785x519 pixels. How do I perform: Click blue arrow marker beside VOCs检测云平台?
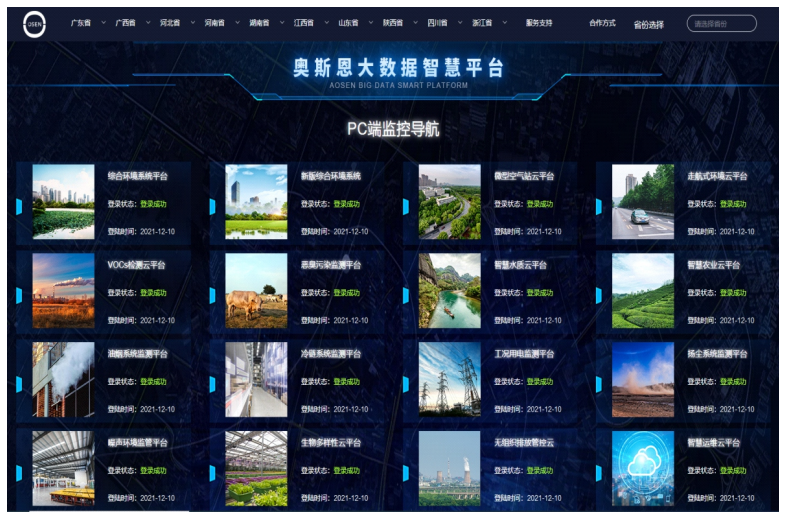(x=19, y=296)
